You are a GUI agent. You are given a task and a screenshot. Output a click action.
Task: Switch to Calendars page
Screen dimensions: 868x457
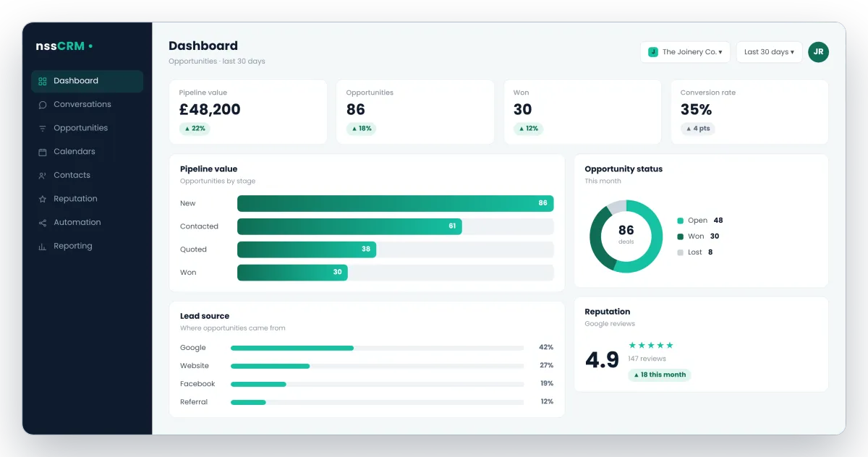pyautogui.click(x=87, y=152)
